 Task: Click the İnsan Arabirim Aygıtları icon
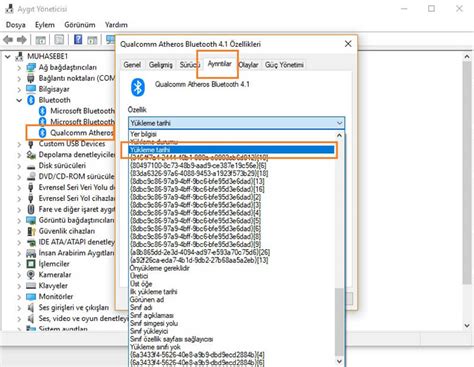click(31, 253)
